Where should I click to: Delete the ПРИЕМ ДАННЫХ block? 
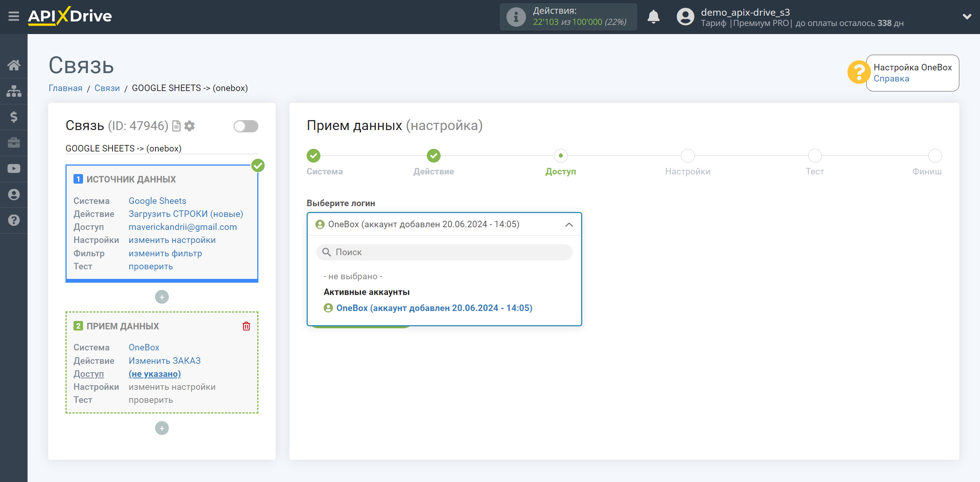point(246,326)
